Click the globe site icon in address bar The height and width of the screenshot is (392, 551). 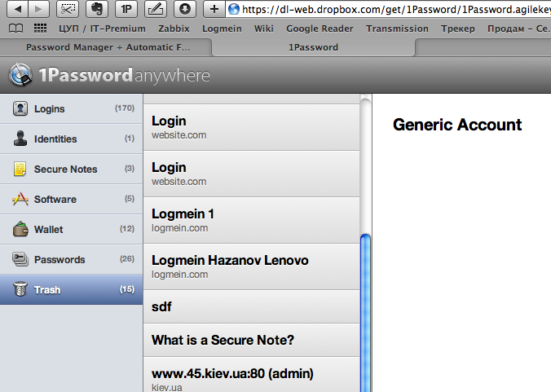[x=234, y=9]
